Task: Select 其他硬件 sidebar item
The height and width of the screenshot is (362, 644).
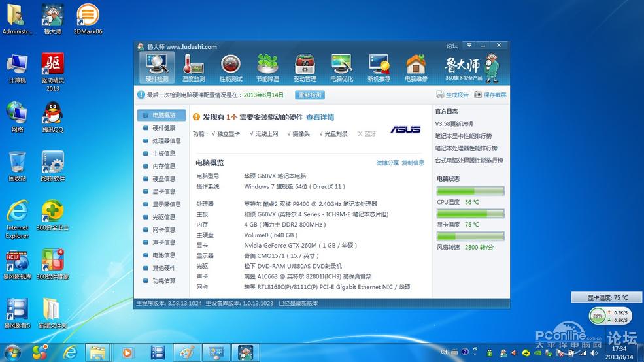Action: coord(161,268)
